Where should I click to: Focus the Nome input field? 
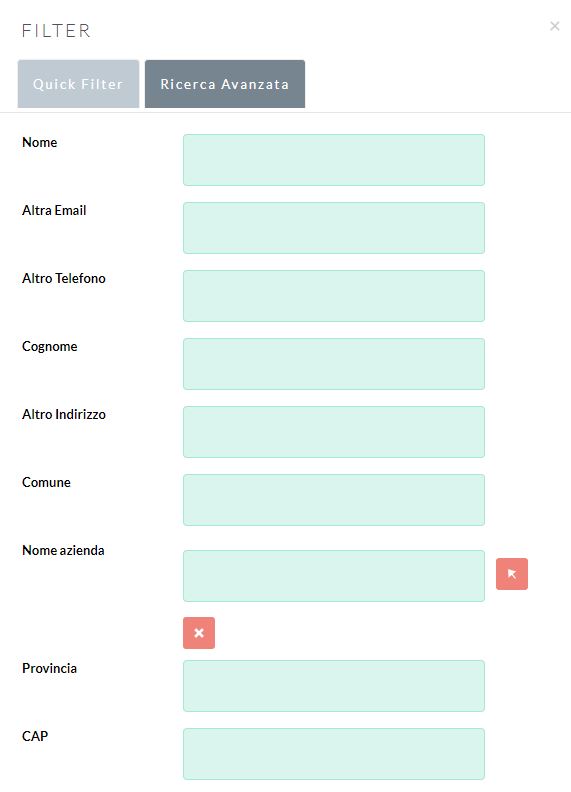[x=334, y=160]
